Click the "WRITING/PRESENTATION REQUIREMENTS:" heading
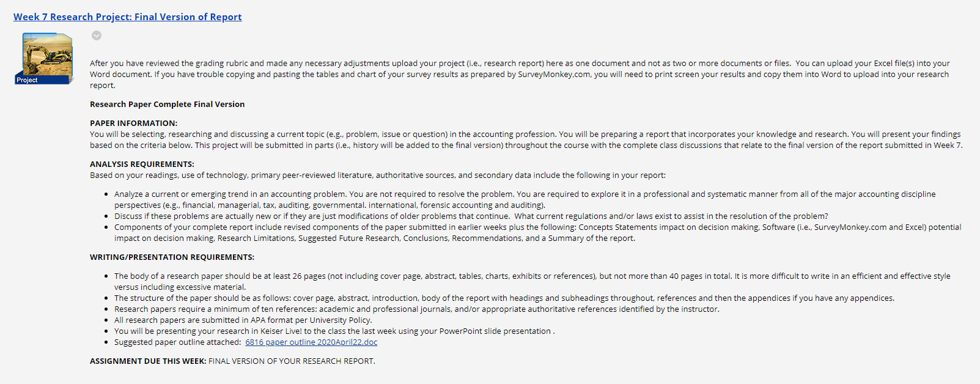 point(172,257)
